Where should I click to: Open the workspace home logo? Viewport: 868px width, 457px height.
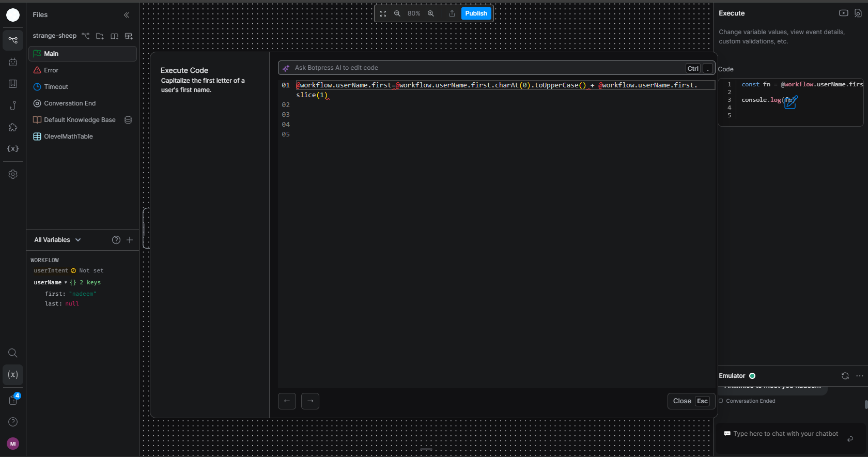pos(13,15)
